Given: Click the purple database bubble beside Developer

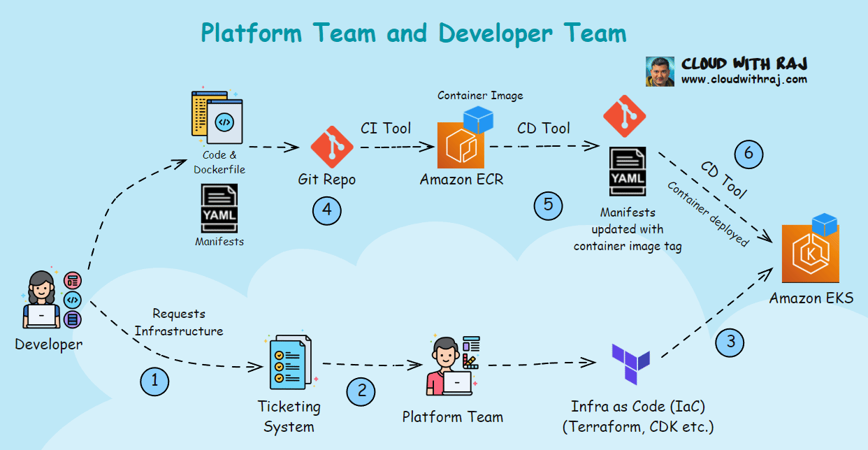Looking at the screenshot, I should point(71,319).
